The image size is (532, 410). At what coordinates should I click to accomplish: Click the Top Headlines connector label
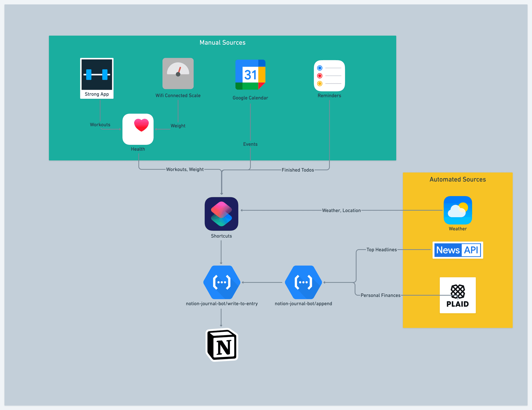click(382, 249)
